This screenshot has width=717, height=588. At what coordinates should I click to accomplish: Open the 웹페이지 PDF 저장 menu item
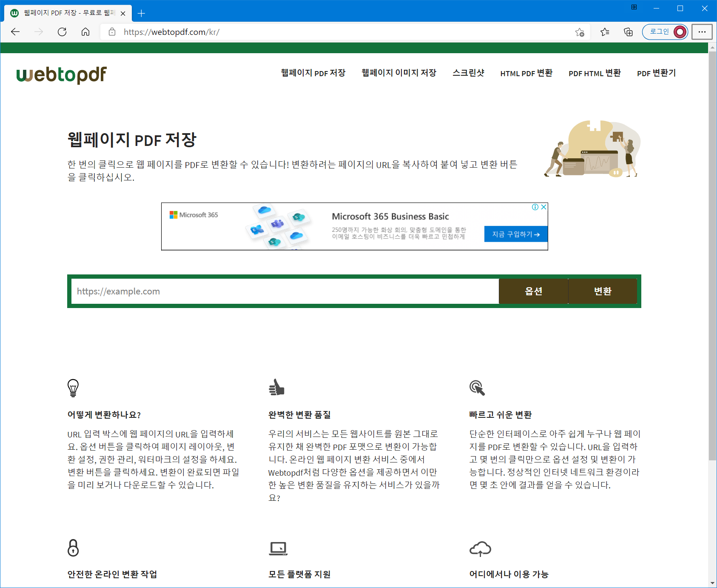pos(313,73)
